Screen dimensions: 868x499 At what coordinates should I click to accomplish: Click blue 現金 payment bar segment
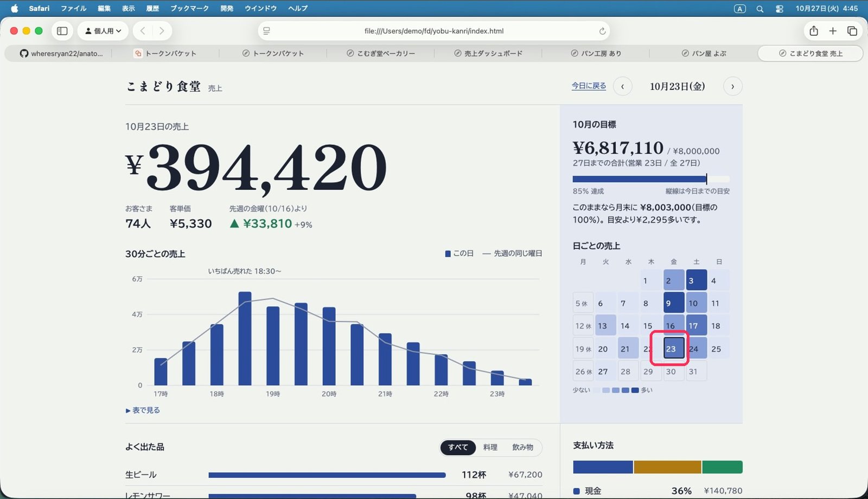[603, 467]
